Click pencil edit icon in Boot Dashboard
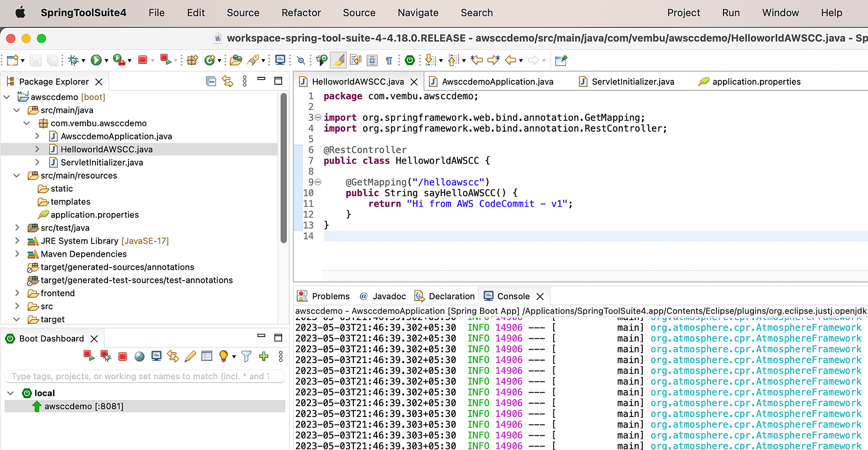The height and width of the screenshot is (450, 868). pyautogui.click(x=190, y=356)
